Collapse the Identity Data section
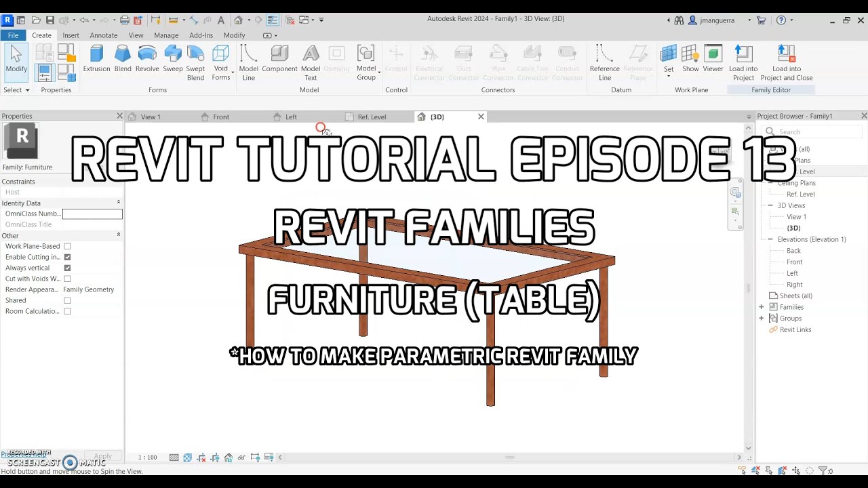 tap(119, 203)
